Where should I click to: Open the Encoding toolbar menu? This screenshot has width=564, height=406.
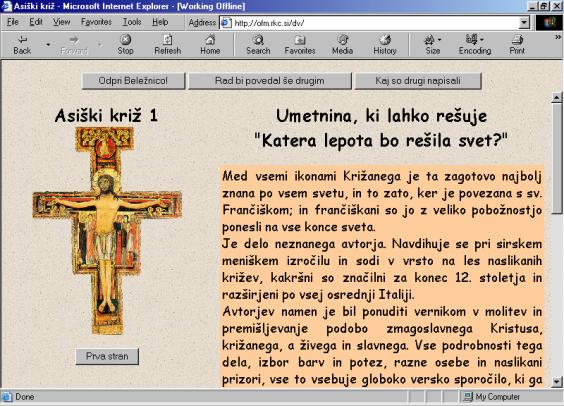point(475,45)
